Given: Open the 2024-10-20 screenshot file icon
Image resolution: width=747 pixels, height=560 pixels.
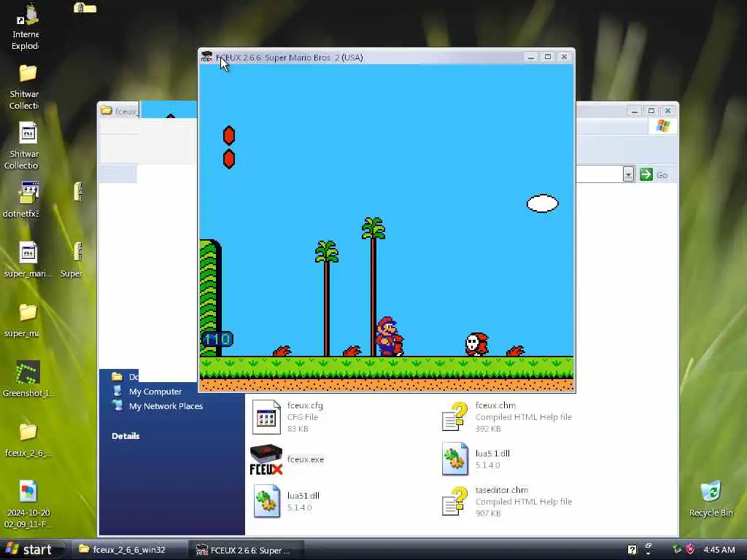Looking at the screenshot, I should 28,491.
